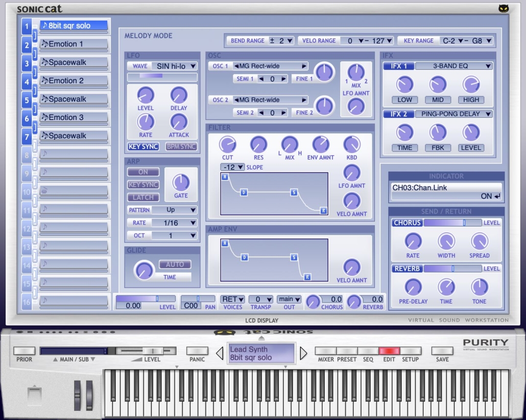The image size is (526, 420).
Task: Activate LATCH in the ARP section
Action: [143, 197]
